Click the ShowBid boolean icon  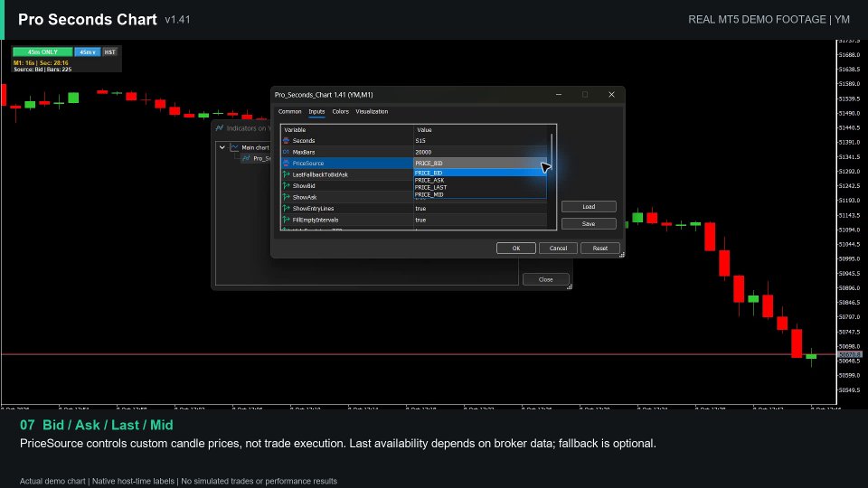[287, 186]
